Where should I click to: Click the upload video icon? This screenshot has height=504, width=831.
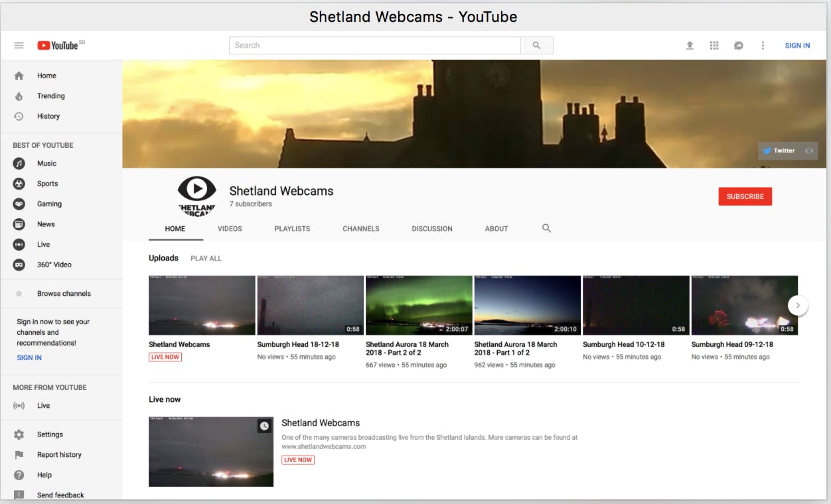[x=690, y=45]
